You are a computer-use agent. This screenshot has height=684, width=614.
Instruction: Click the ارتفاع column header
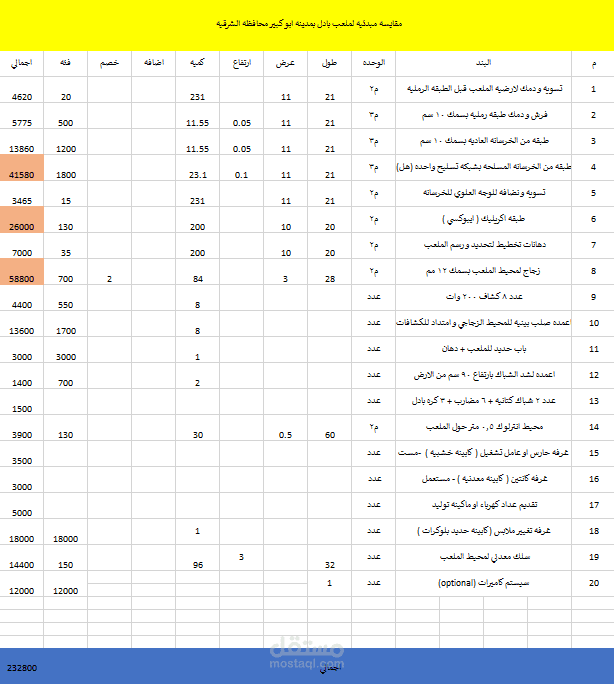pyautogui.click(x=242, y=64)
